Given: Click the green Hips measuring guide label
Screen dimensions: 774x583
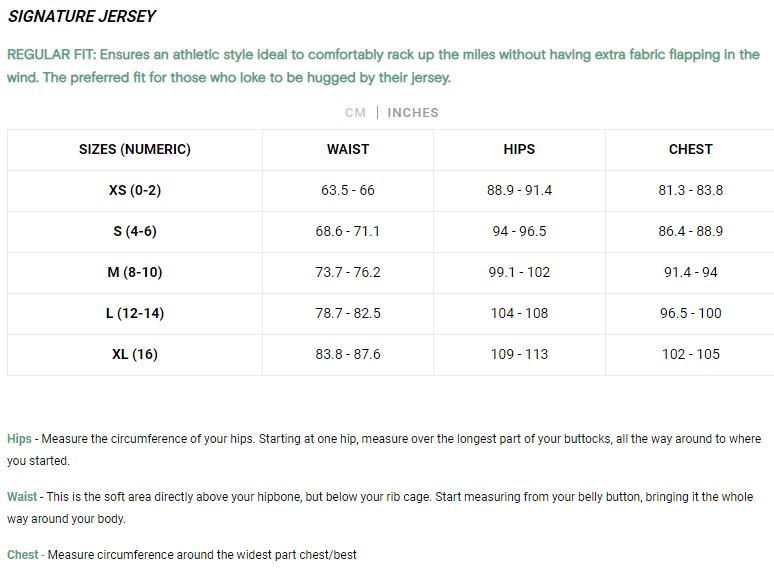Looking at the screenshot, I should (x=19, y=439).
